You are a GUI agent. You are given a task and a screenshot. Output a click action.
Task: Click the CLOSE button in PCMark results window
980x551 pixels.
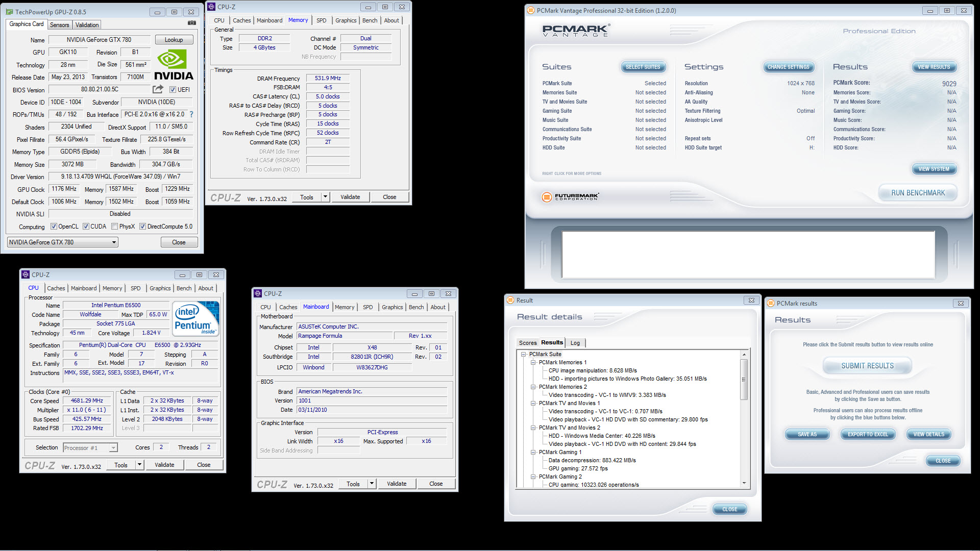(x=943, y=461)
